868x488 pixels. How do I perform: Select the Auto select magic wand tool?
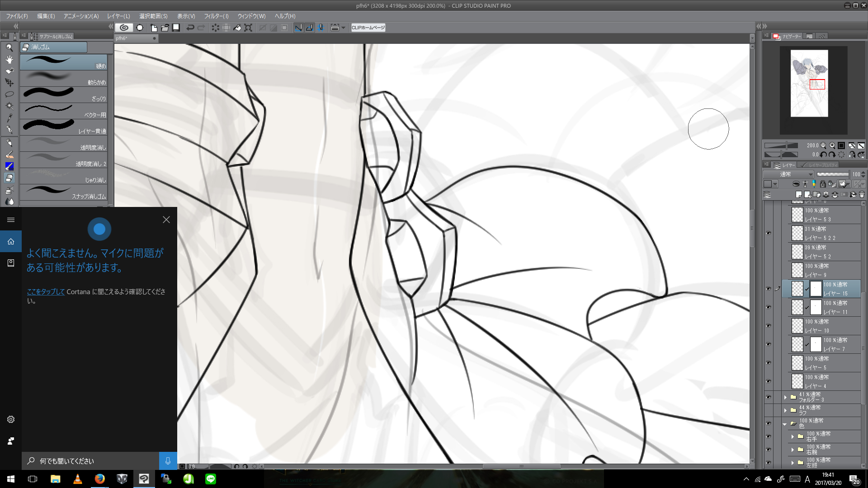click(x=9, y=106)
